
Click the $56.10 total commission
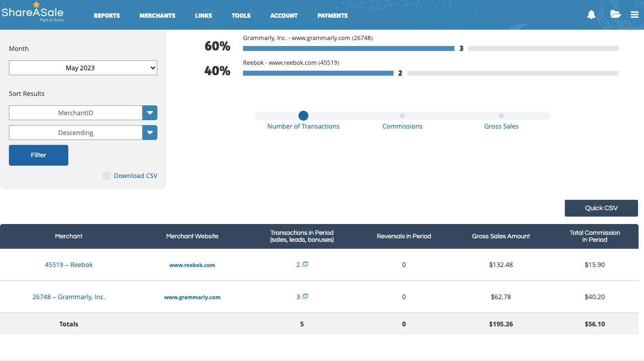(x=594, y=324)
